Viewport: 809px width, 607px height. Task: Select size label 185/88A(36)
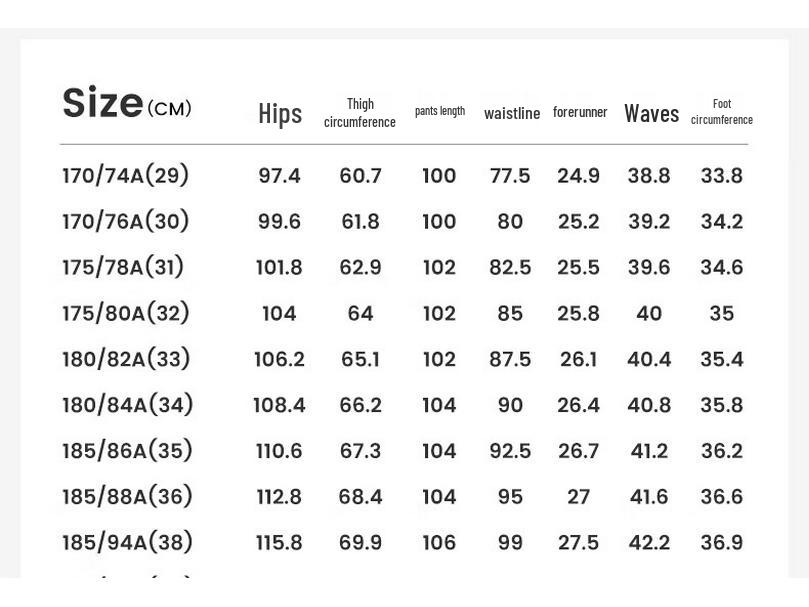(127, 498)
